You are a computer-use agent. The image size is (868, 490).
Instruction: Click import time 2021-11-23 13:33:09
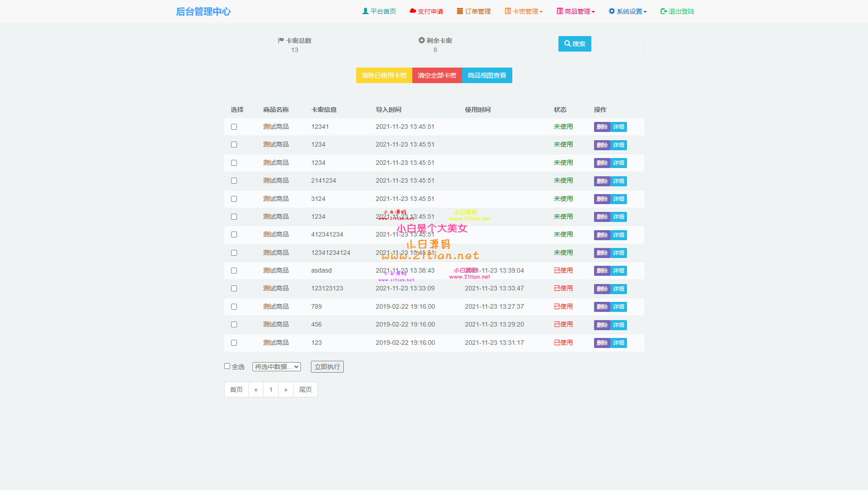click(405, 288)
